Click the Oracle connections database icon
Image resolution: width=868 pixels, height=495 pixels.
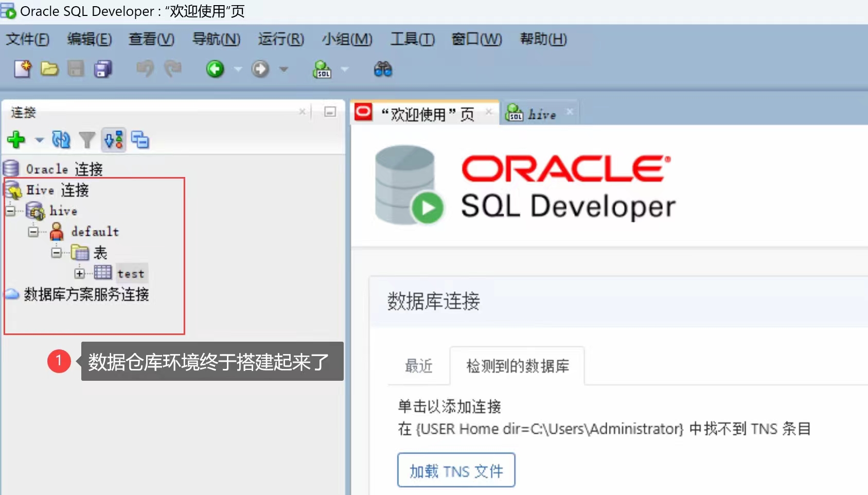(x=11, y=168)
